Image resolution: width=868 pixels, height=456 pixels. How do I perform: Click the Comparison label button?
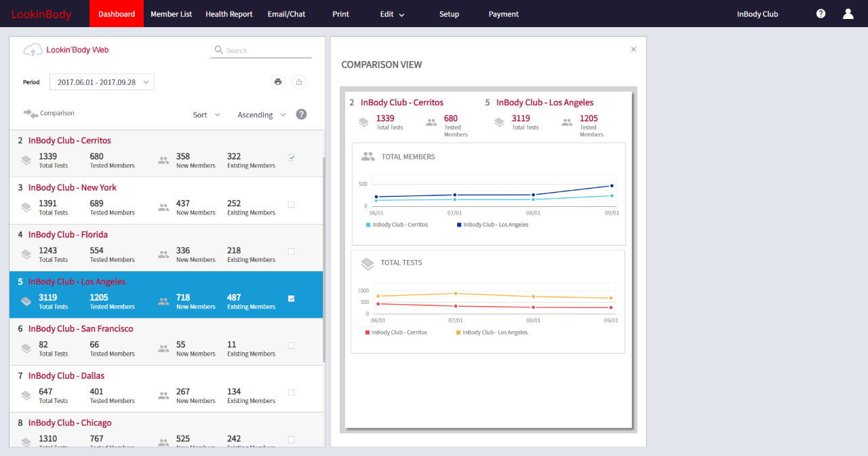[57, 113]
